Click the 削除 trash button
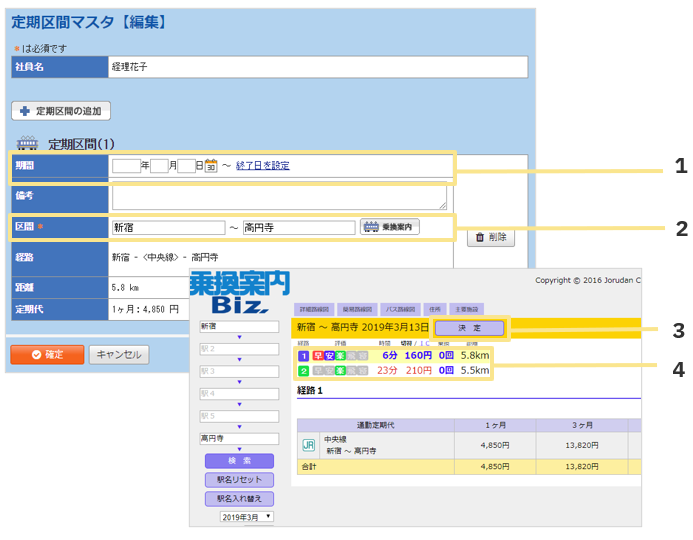This screenshot has height=540, width=693. click(490, 237)
